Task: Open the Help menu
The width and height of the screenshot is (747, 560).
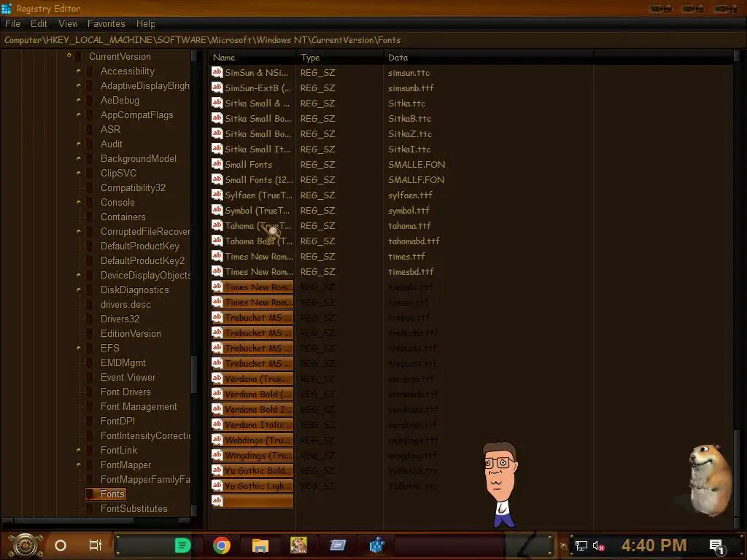Action: pyautogui.click(x=145, y=24)
